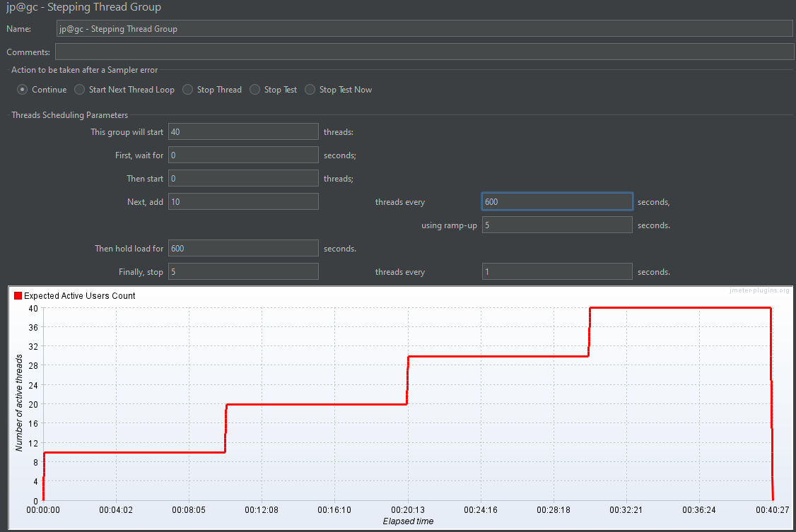Select the Then hold load for field
796x532 pixels.
point(243,248)
